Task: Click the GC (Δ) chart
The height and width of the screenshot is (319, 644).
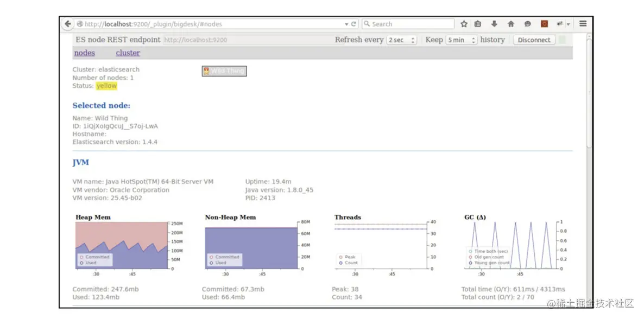Action: click(510, 246)
